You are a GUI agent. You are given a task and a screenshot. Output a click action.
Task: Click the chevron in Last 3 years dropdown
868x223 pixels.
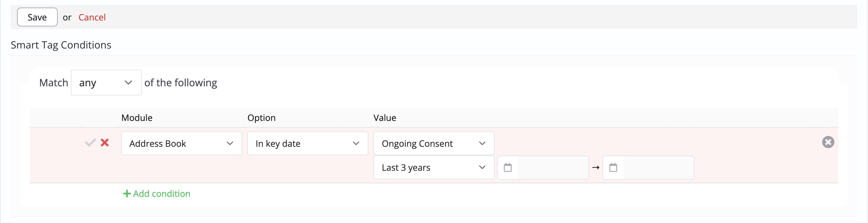click(x=482, y=168)
